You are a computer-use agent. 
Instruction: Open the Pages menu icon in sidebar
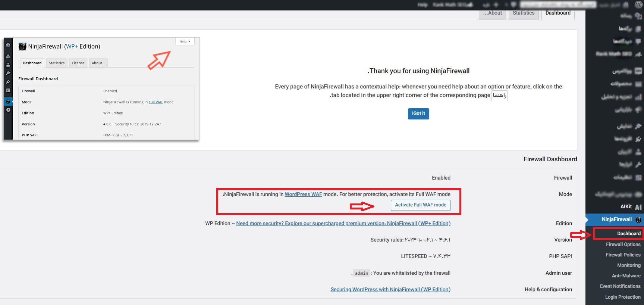638,28
